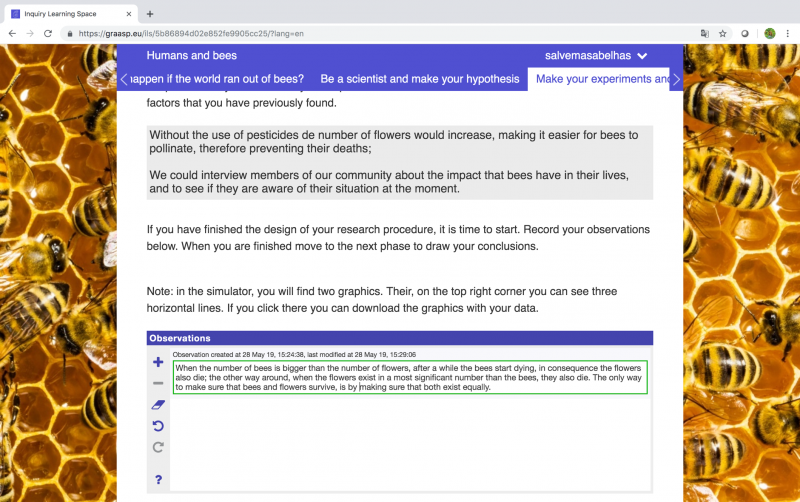Screen dimensions: 800x502
Task: Go back to the previous page
Action: click(12, 34)
